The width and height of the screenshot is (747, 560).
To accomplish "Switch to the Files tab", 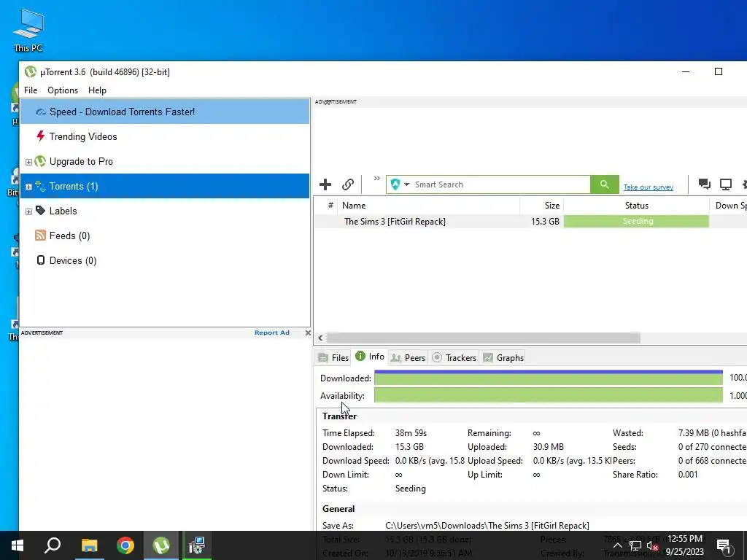I will pos(333,357).
